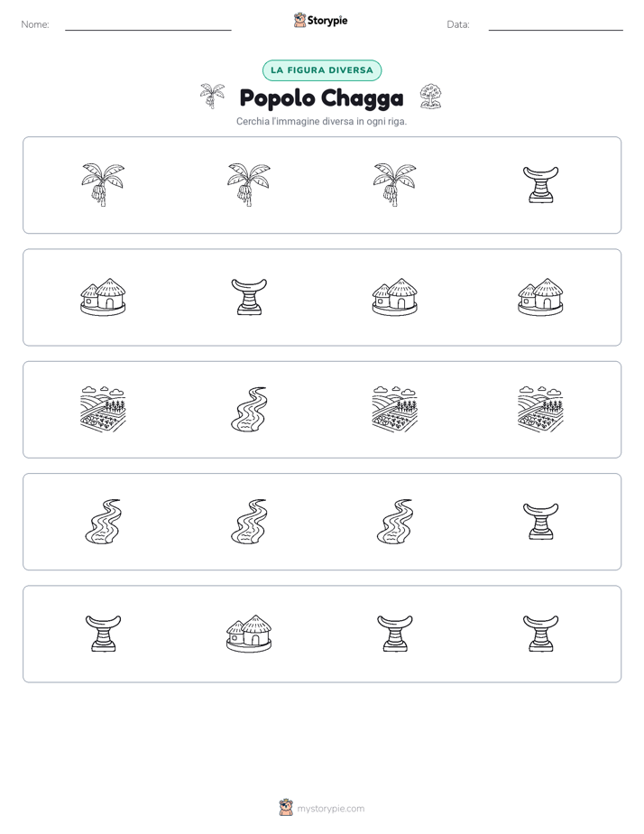Click the stool icon in the first row

click(x=540, y=185)
